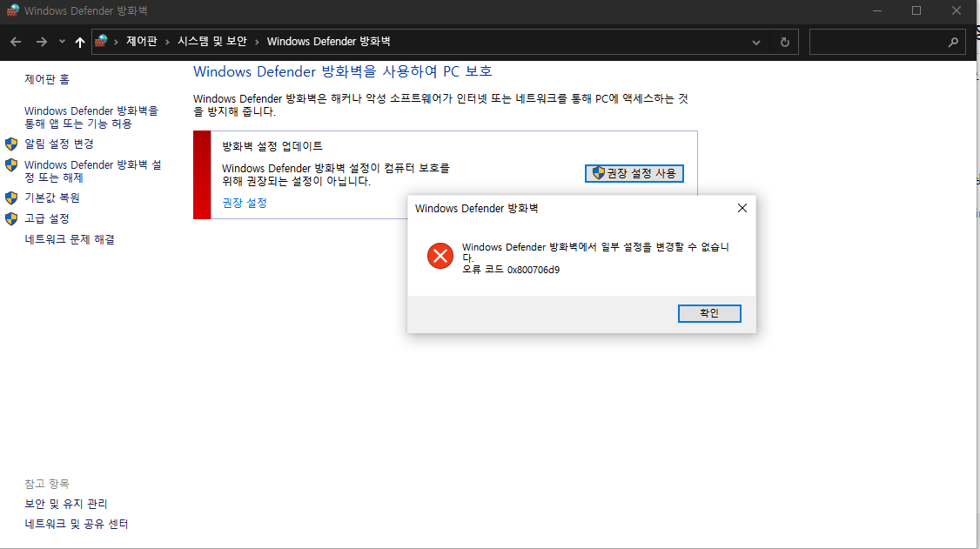Click the red error icon in dialog
This screenshot has height=549, width=980.
click(x=440, y=256)
